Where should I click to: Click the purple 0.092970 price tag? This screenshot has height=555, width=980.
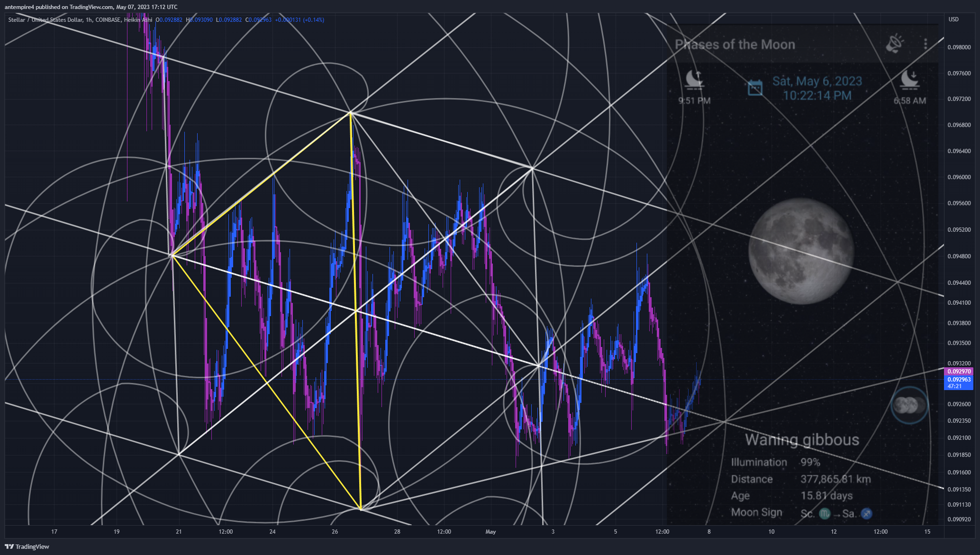pyautogui.click(x=959, y=372)
